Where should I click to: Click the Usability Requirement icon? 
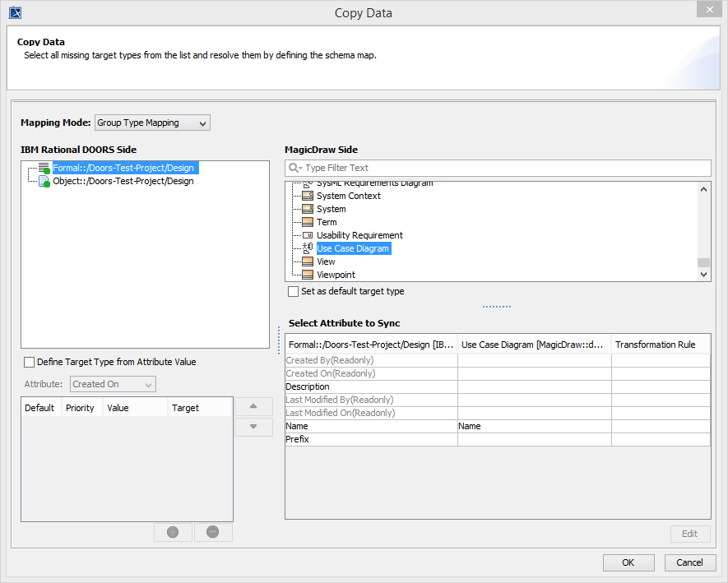click(308, 235)
